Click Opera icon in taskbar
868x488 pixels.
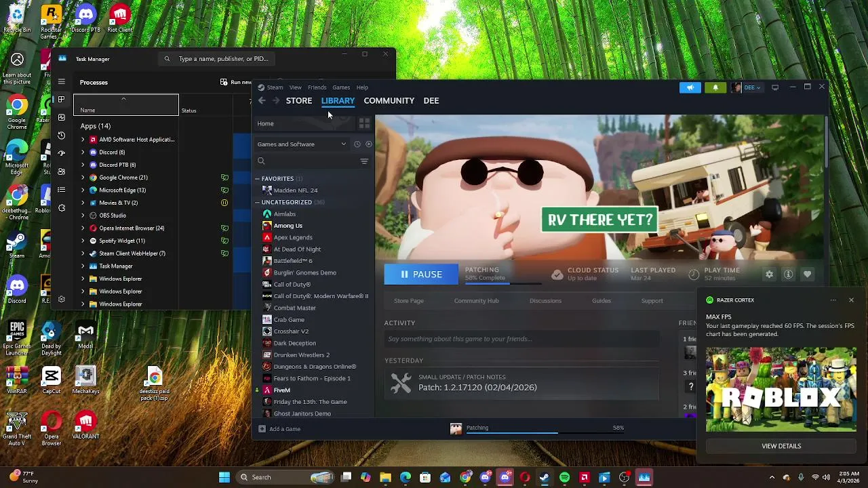(525, 477)
